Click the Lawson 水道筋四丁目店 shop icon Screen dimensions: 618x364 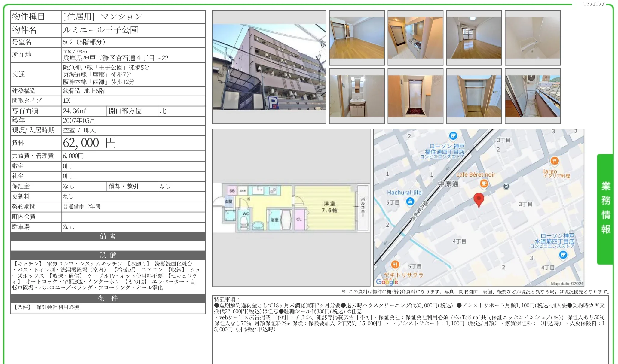tap(563, 255)
